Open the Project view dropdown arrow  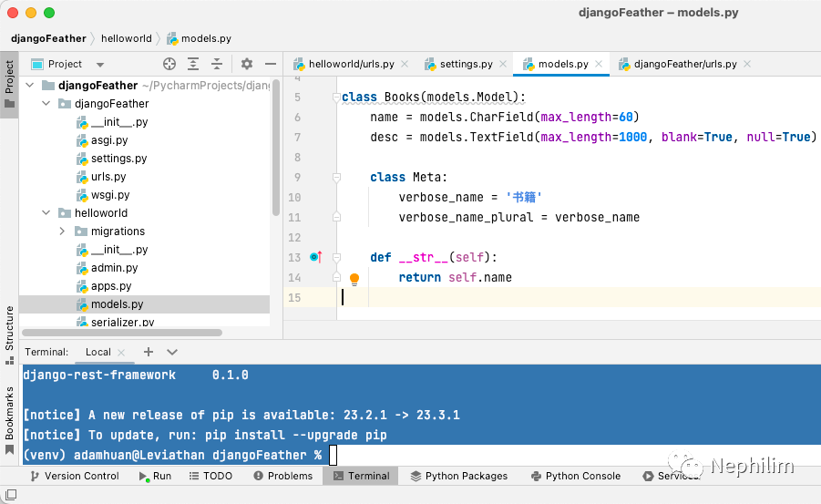click(x=100, y=65)
